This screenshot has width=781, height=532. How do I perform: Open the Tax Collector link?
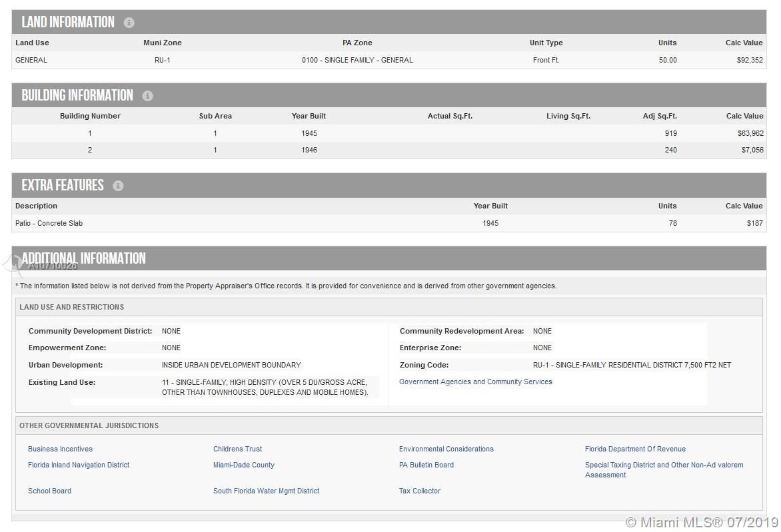419,491
